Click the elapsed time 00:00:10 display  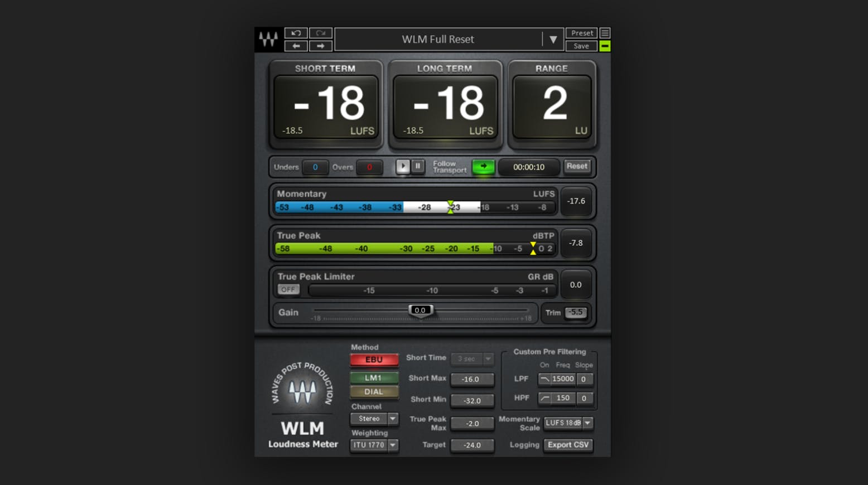529,167
